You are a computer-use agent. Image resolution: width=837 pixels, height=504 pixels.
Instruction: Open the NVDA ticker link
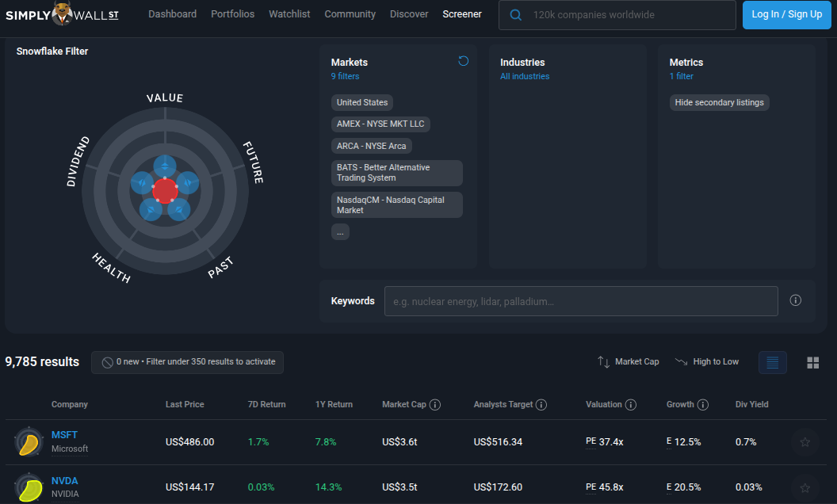click(64, 481)
